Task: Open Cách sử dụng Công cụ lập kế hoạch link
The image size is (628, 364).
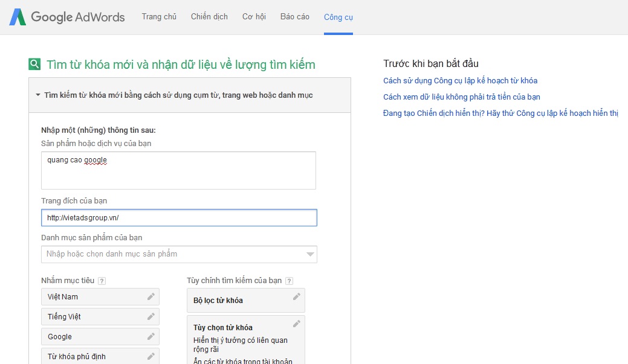Action: pyautogui.click(x=460, y=81)
